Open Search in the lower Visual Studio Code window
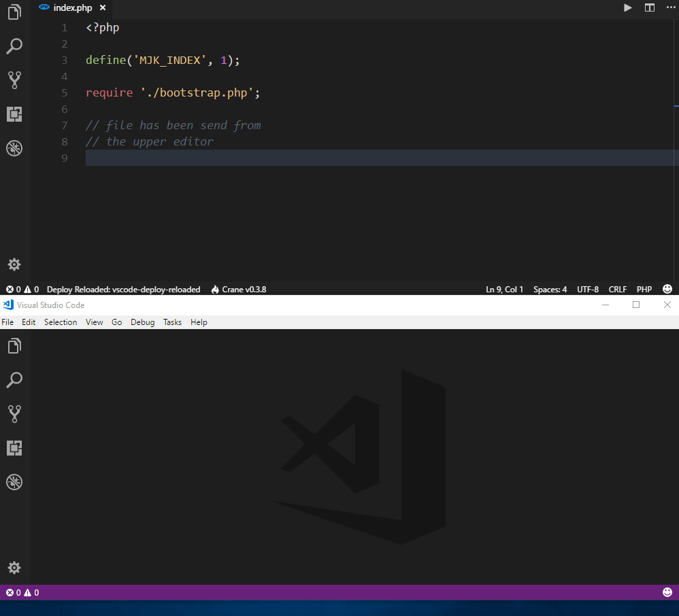The width and height of the screenshot is (679, 616). 14,379
